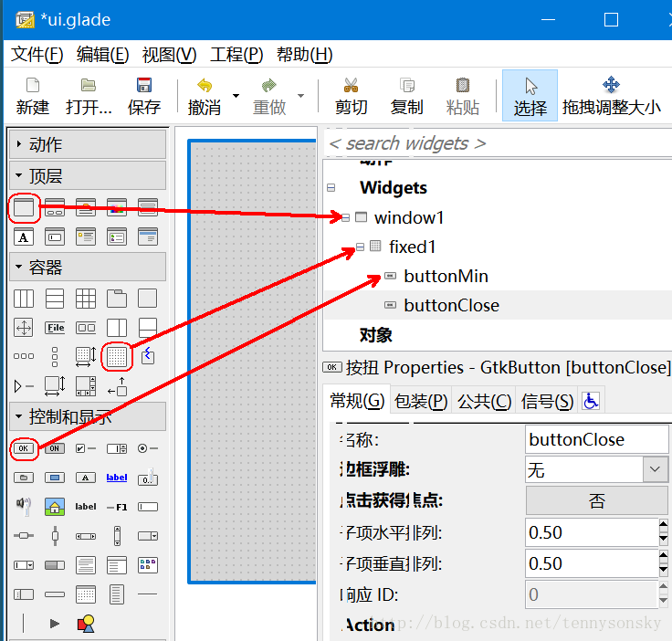
Task: Choose the blue Link Button icon
Action: pyautogui.click(x=117, y=478)
